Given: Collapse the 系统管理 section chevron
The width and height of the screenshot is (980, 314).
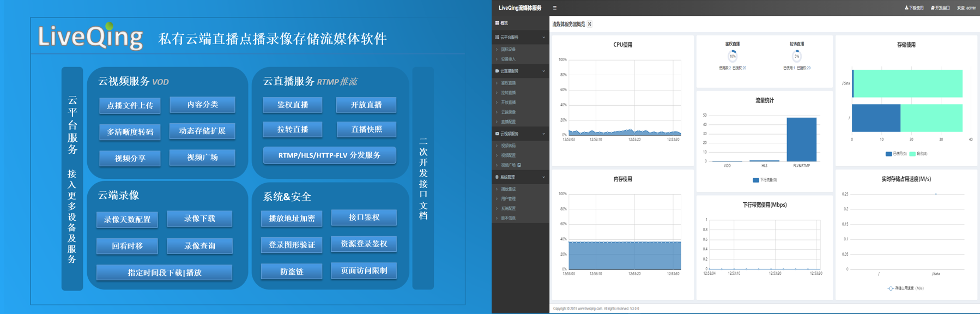Looking at the screenshot, I should click(x=543, y=177).
